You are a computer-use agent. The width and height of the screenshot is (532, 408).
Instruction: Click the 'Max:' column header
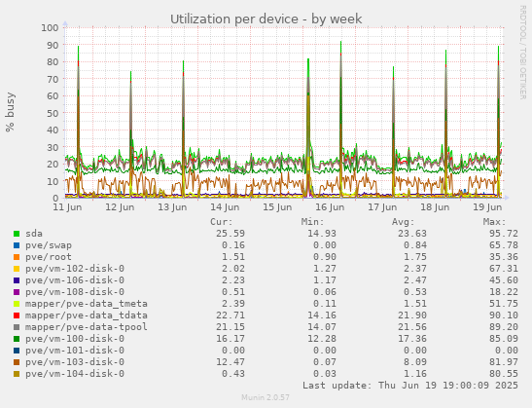click(494, 222)
